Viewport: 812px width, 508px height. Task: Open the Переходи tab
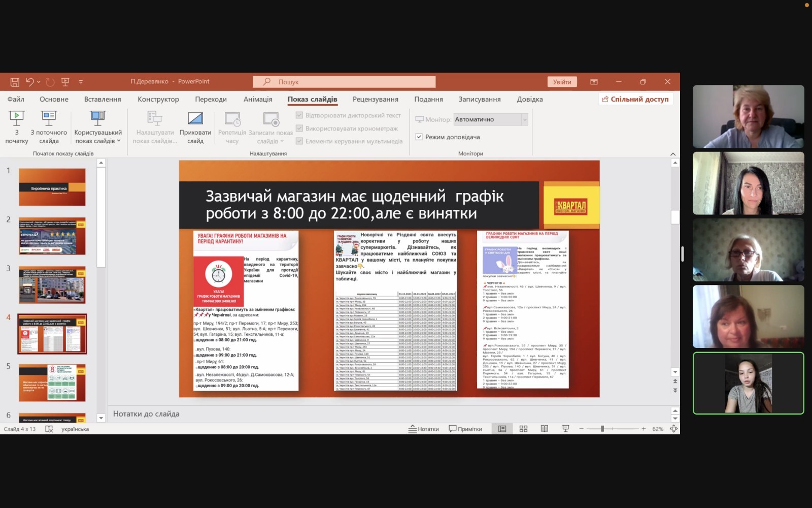point(211,99)
